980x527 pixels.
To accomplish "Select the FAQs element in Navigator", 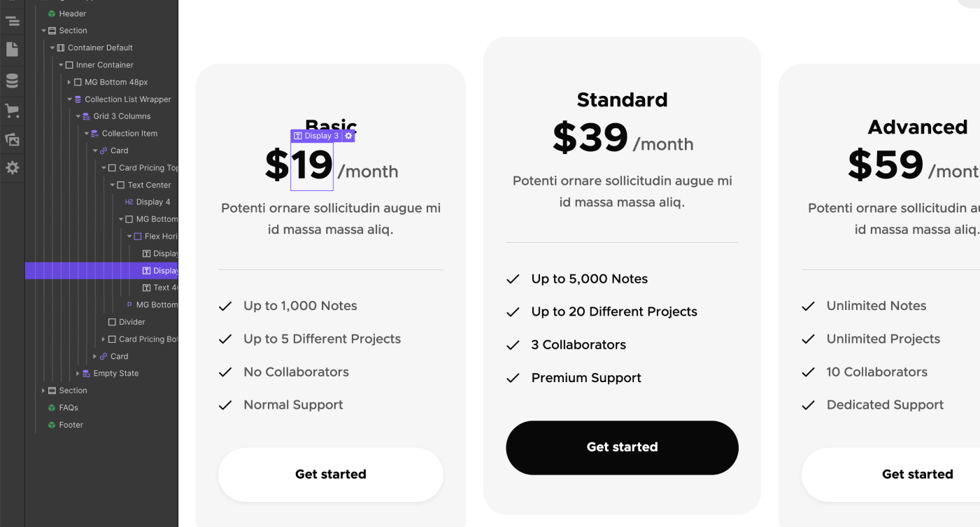I will (x=69, y=407).
